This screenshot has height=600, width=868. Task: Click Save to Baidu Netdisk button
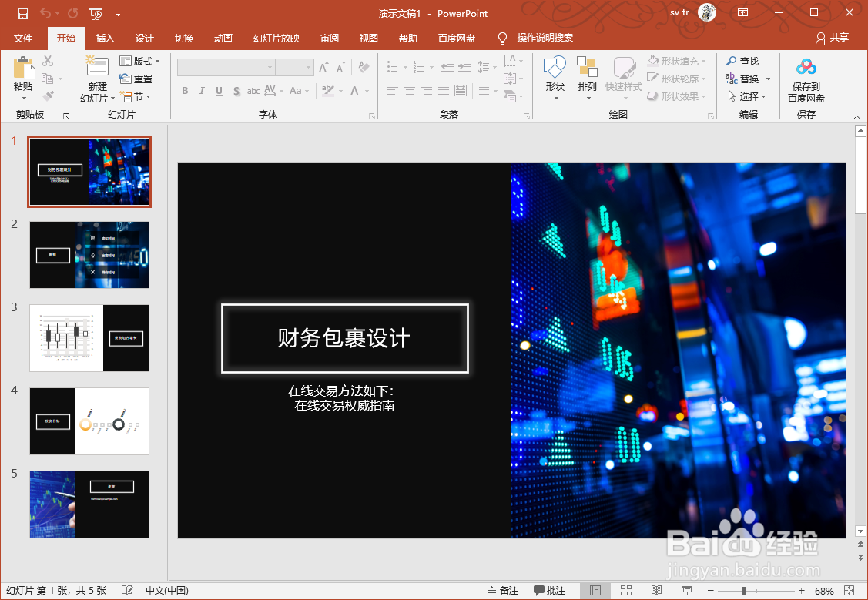pyautogui.click(x=806, y=80)
